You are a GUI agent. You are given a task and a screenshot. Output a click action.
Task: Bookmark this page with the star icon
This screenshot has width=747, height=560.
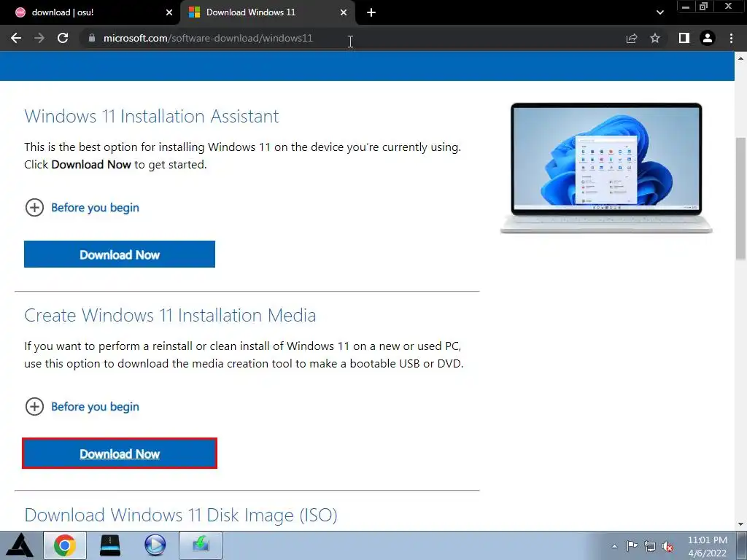click(655, 38)
